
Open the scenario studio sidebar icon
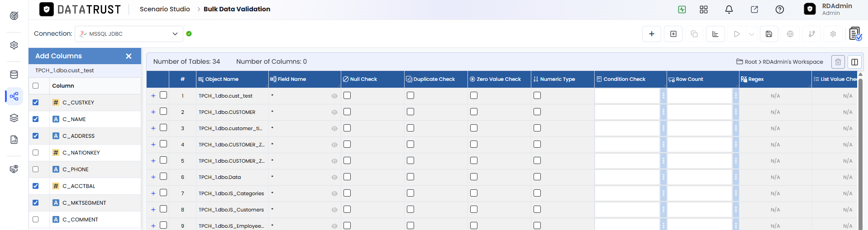click(14, 96)
